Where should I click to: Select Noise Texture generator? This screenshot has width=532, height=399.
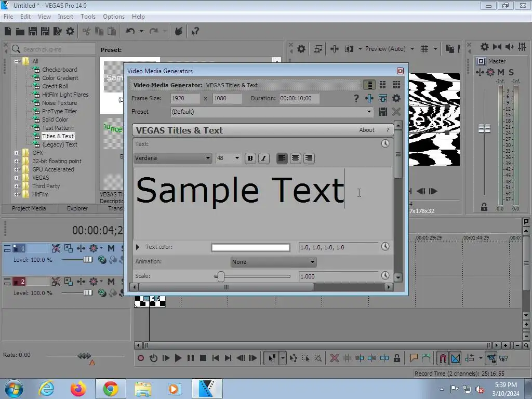(x=59, y=103)
